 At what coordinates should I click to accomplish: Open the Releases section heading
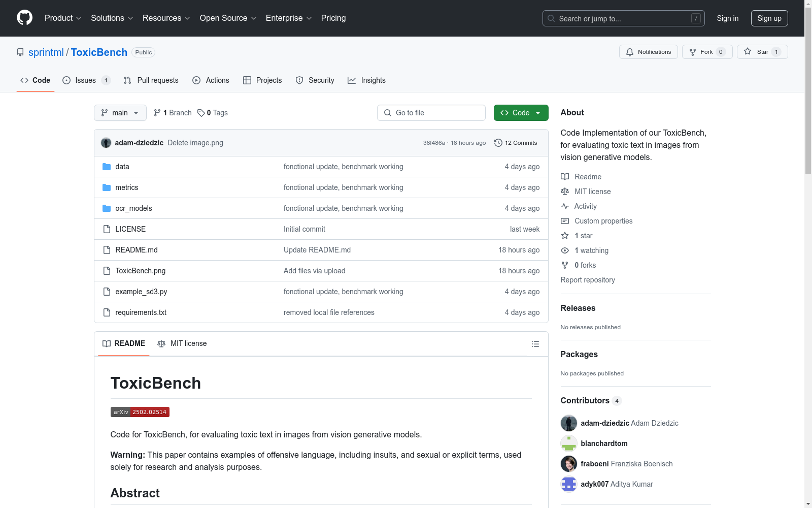(x=578, y=308)
